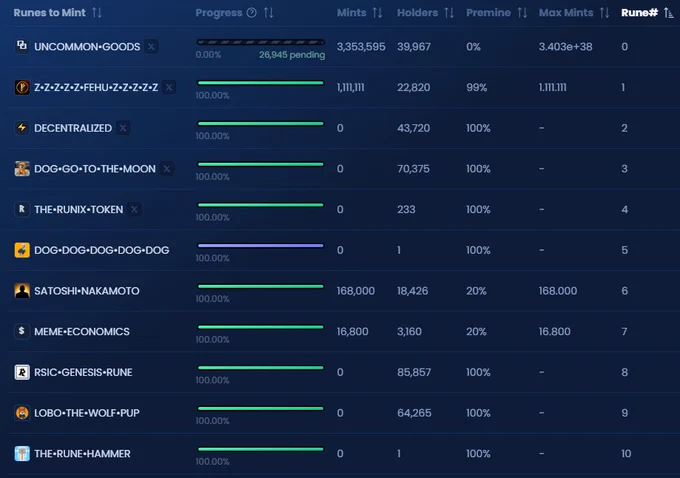Image resolution: width=680 pixels, height=478 pixels.
Task: Click the Premine value '99%'
Action: [x=477, y=88]
